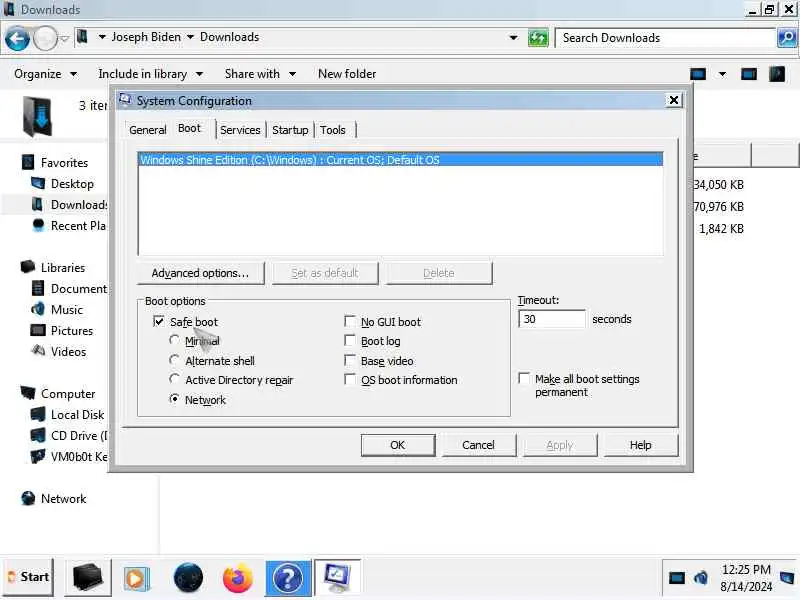Open the blue question mark Help taskbar icon

[x=288, y=578]
